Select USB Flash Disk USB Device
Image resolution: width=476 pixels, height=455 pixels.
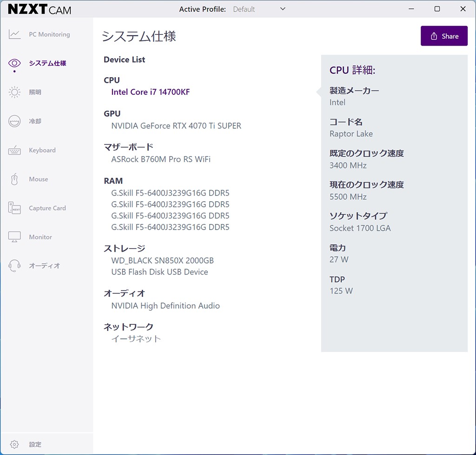pos(159,272)
